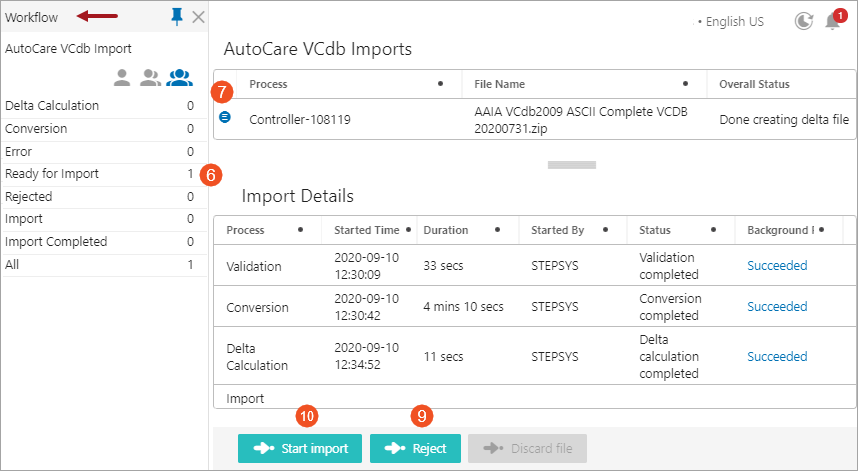Open the Conversion workflow state

[104, 129]
